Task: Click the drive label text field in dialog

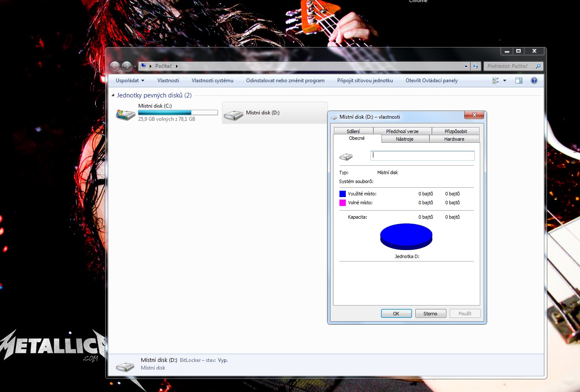Action: click(x=423, y=156)
